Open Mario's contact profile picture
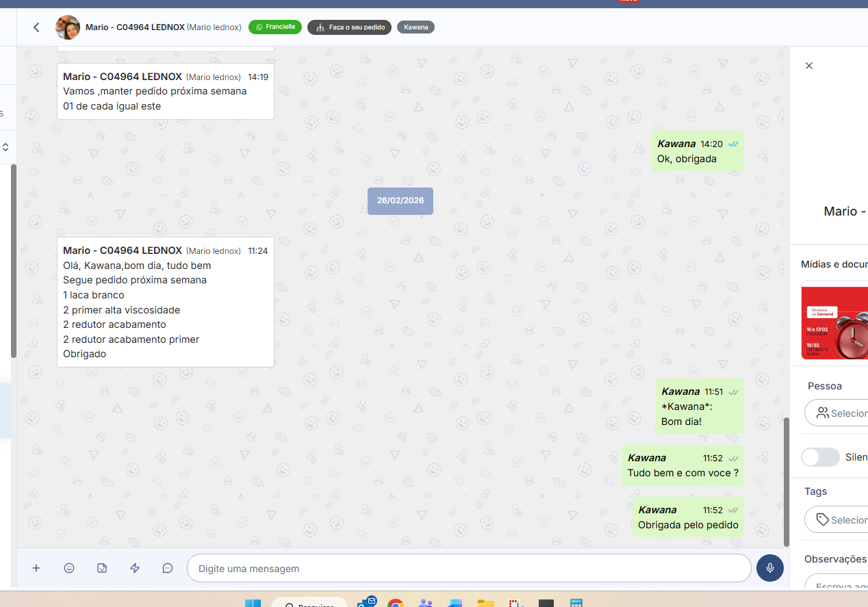The height and width of the screenshot is (607, 868). coord(68,27)
